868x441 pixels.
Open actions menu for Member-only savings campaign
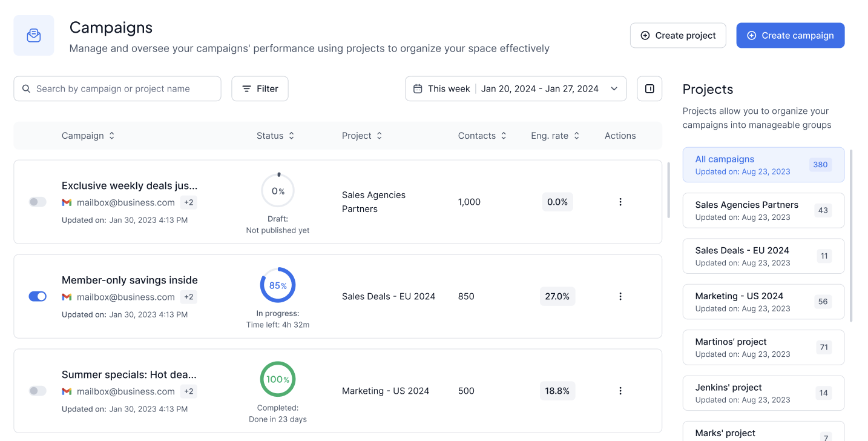point(620,296)
